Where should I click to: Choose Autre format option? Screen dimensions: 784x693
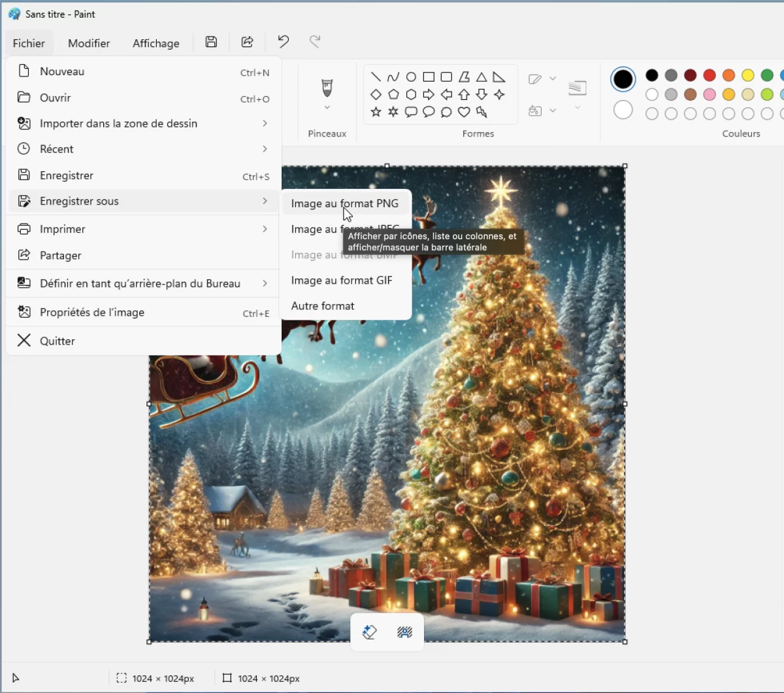pyautogui.click(x=346, y=305)
